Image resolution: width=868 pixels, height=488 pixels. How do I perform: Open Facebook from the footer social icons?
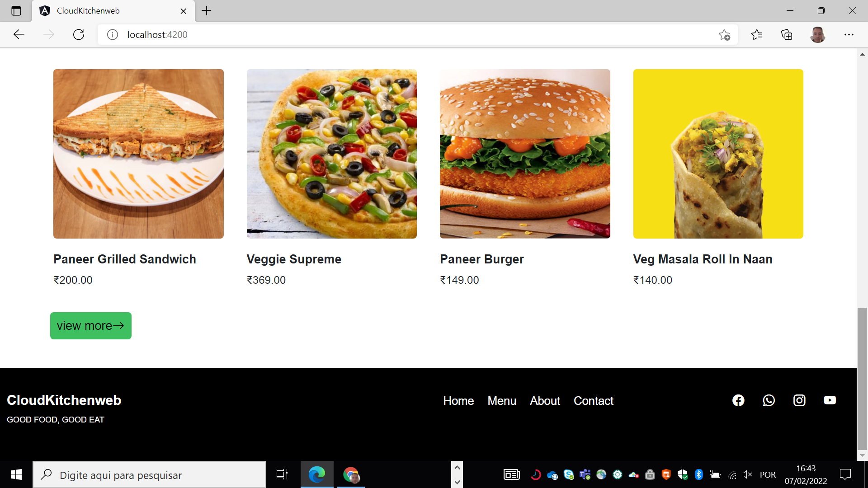tap(738, 400)
